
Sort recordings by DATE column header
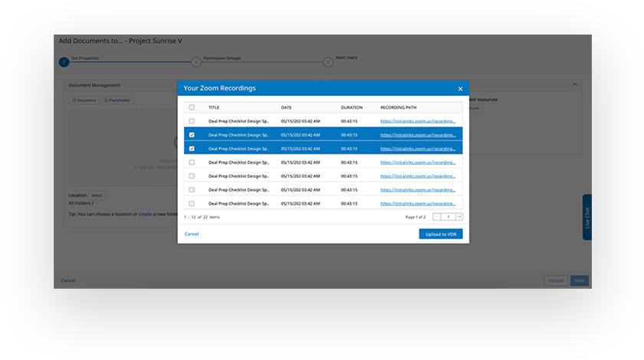pos(286,107)
